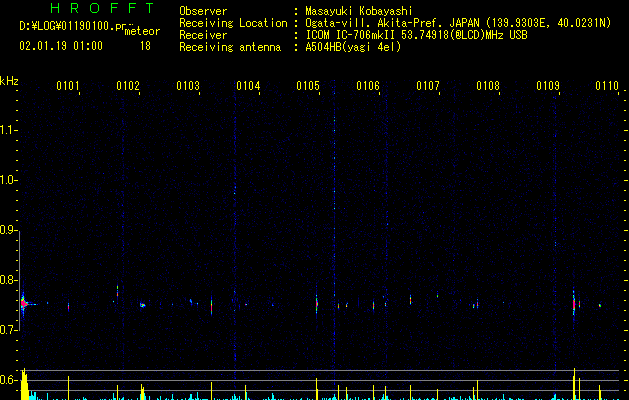Click the 'Receiver' field label
Screen dimensions: 629x400
coord(203,35)
